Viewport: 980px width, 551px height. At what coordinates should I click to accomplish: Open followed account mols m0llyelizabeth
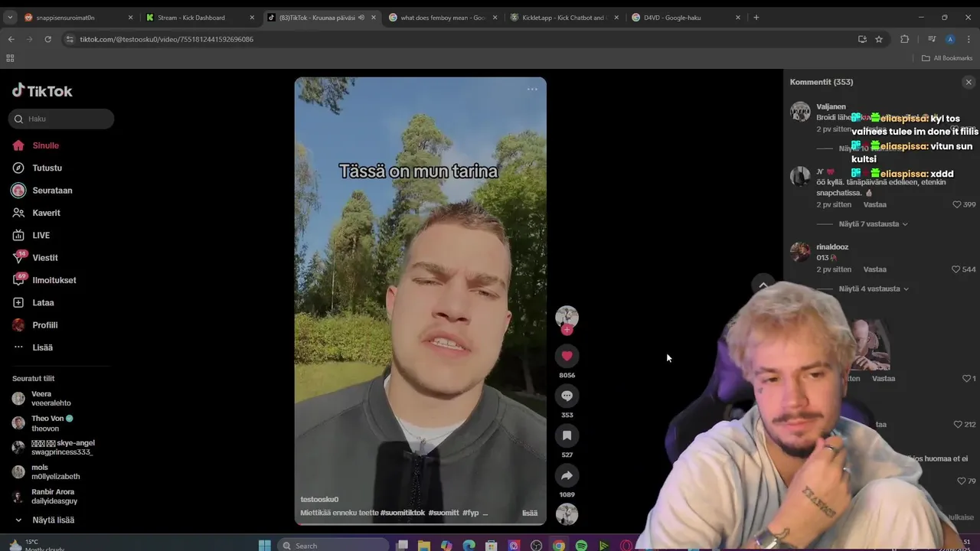coord(55,471)
